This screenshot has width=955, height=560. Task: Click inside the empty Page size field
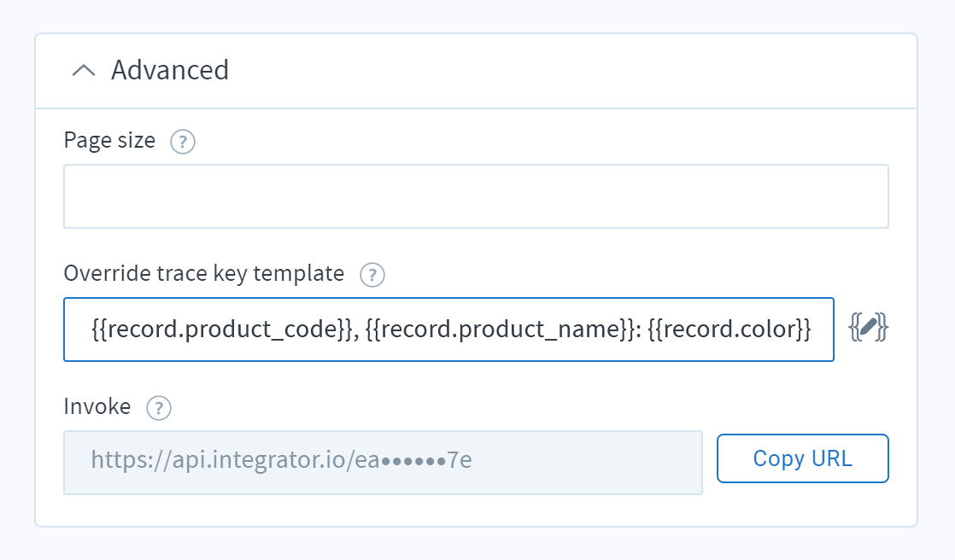(x=475, y=195)
